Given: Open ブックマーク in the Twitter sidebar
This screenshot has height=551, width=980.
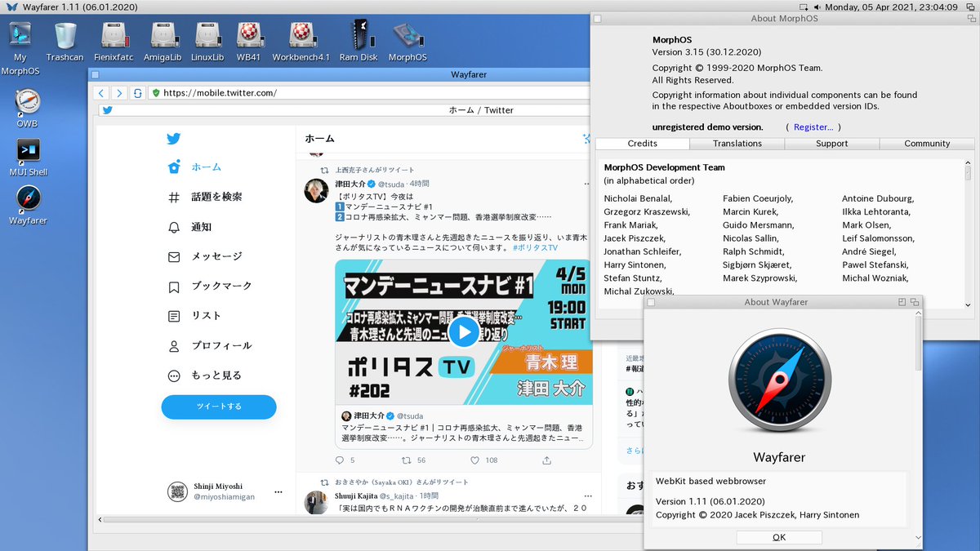Looking at the screenshot, I should 209,287.
